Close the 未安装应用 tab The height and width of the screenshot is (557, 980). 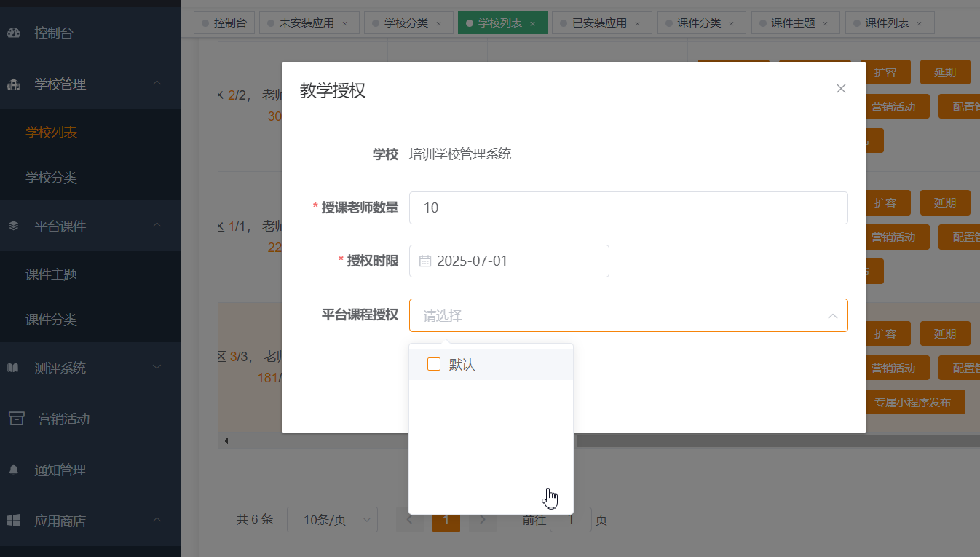click(344, 23)
